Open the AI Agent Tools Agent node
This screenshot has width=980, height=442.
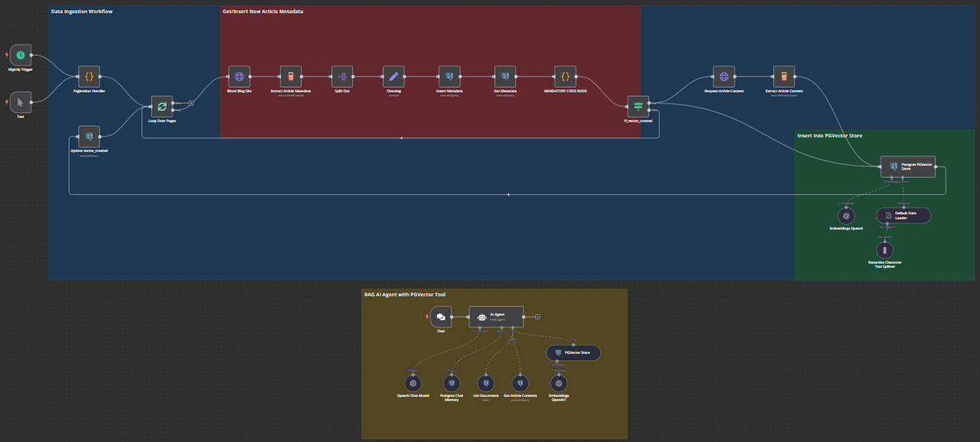pos(496,316)
